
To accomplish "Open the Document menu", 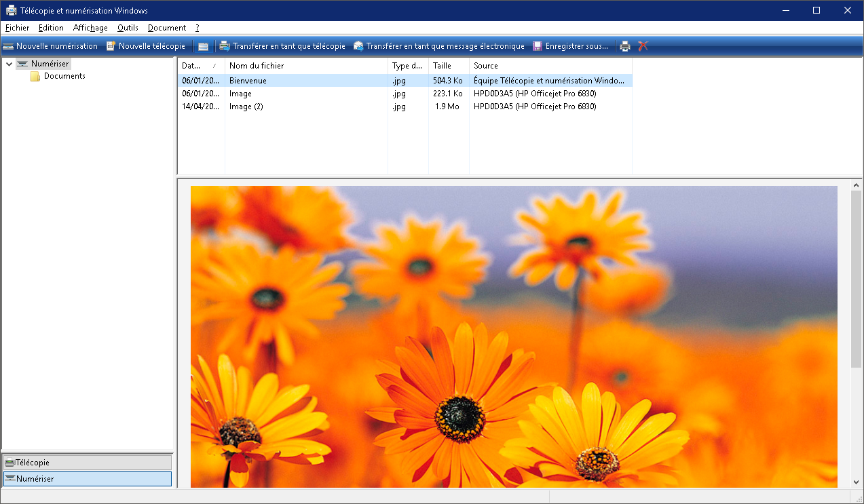I will pyautogui.click(x=167, y=28).
